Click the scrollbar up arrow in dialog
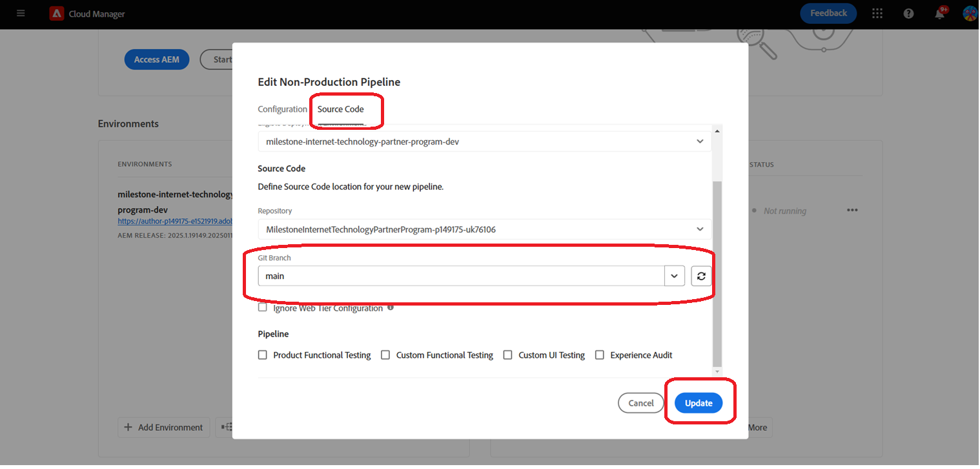 click(717, 132)
